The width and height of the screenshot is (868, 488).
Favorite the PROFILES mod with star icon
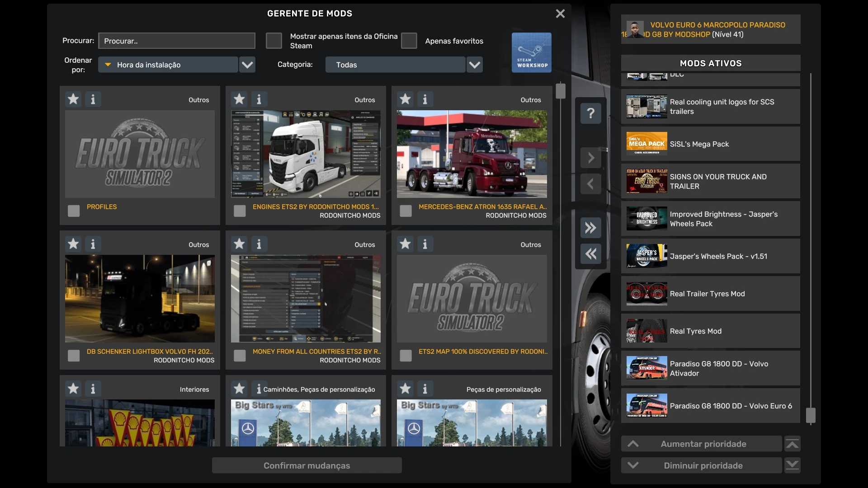coord(73,99)
